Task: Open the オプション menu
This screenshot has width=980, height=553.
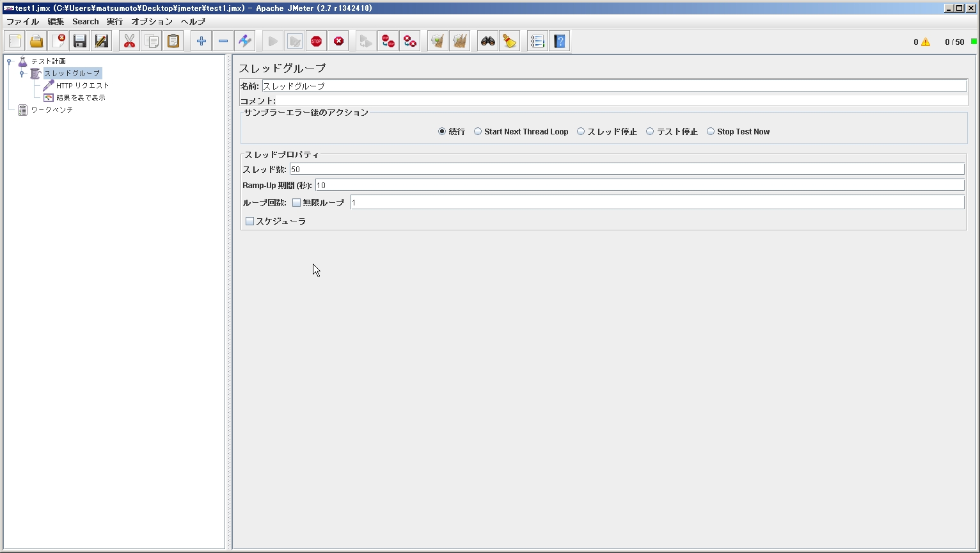Action: pos(152,21)
